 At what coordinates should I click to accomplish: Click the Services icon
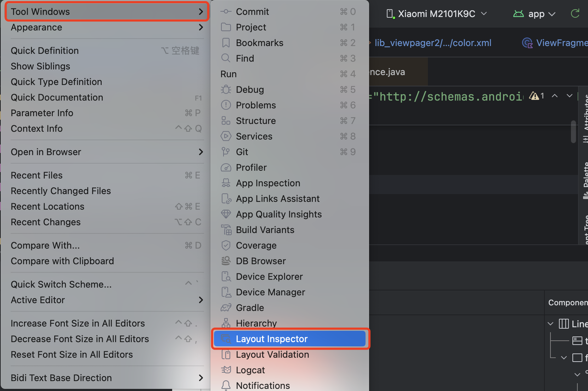point(226,136)
